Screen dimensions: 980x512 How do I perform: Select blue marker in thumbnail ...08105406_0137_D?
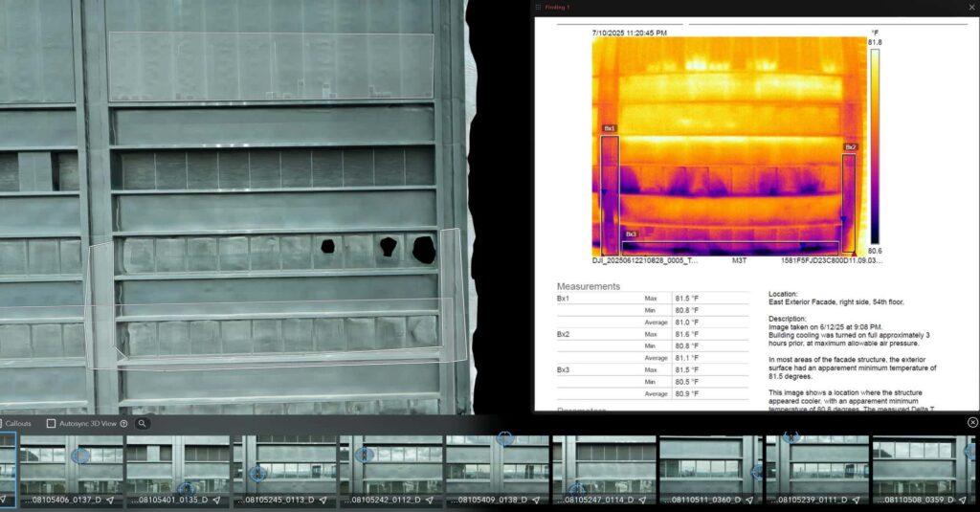click(x=80, y=456)
